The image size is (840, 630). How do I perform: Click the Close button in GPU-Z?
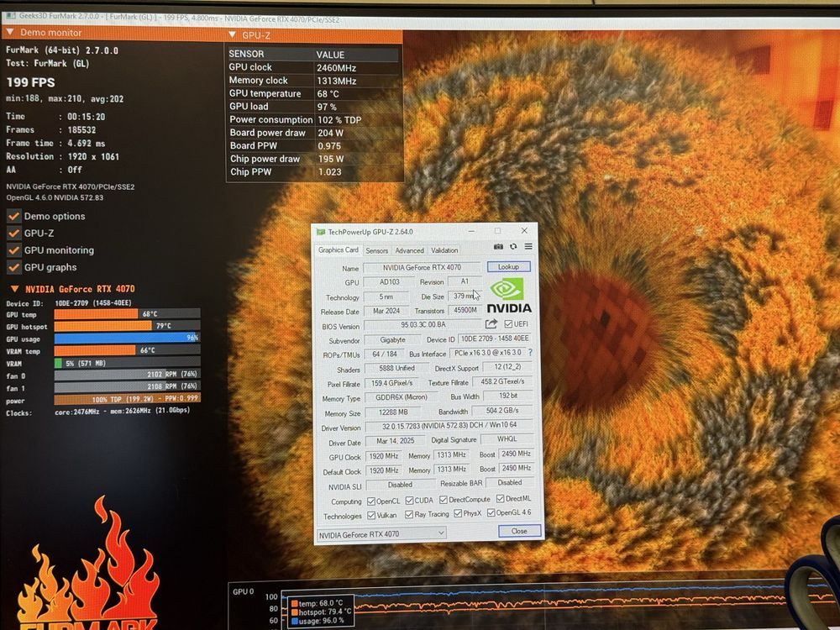[x=519, y=531]
